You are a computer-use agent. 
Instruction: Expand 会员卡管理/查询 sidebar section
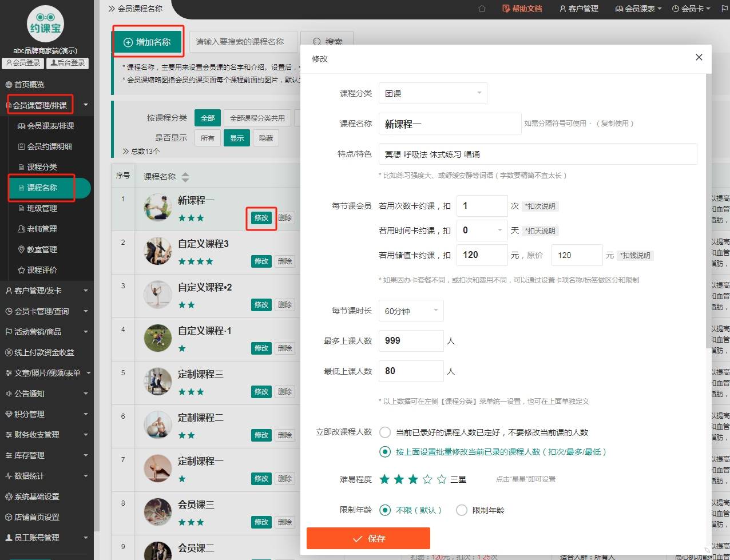(46, 311)
